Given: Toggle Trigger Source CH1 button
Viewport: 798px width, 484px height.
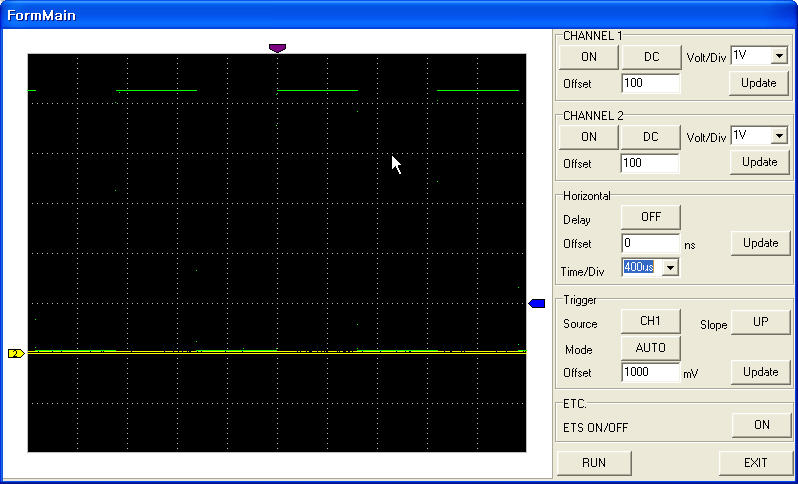Looking at the screenshot, I should click(x=650, y=321).
